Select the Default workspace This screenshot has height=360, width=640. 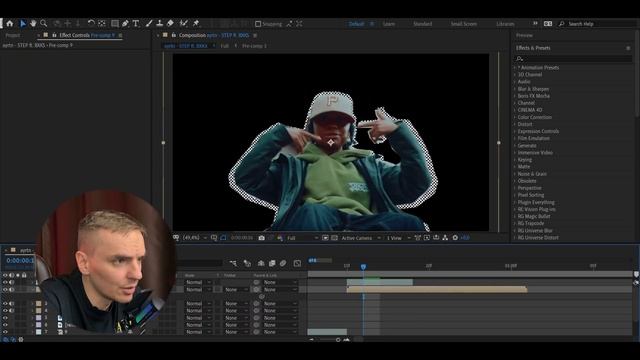(356, 24)
